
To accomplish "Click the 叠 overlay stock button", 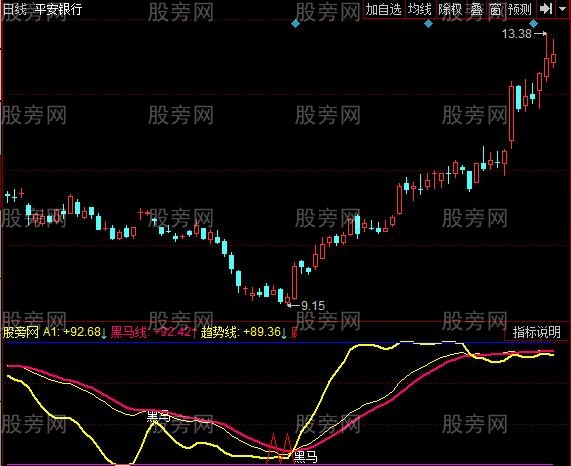I will tap(476, 9).
